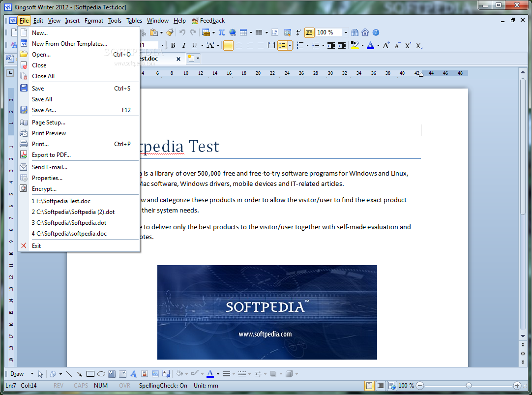Viewport: 532px width, 395px height.
Task: Click the Align Right icon
Action: pyautogui.click(x=250, y=45)
